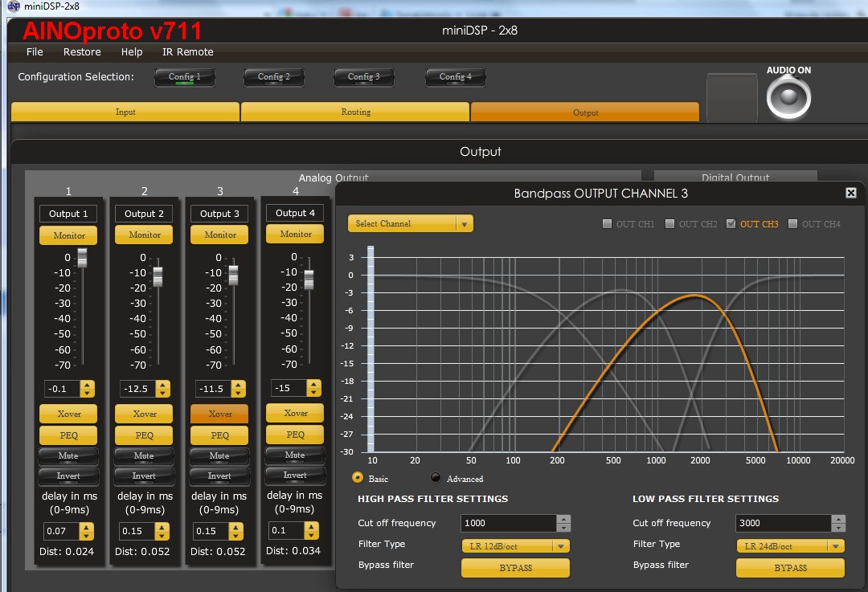This screenshot has height=592, width=868.
Task: Open the IR Remote menu
Action: [187, 51]
